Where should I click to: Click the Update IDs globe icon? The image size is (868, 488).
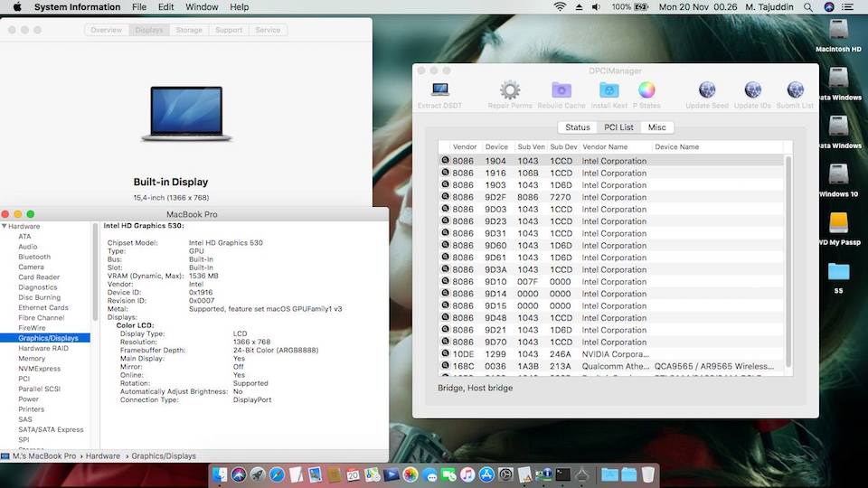pos(752,90)
